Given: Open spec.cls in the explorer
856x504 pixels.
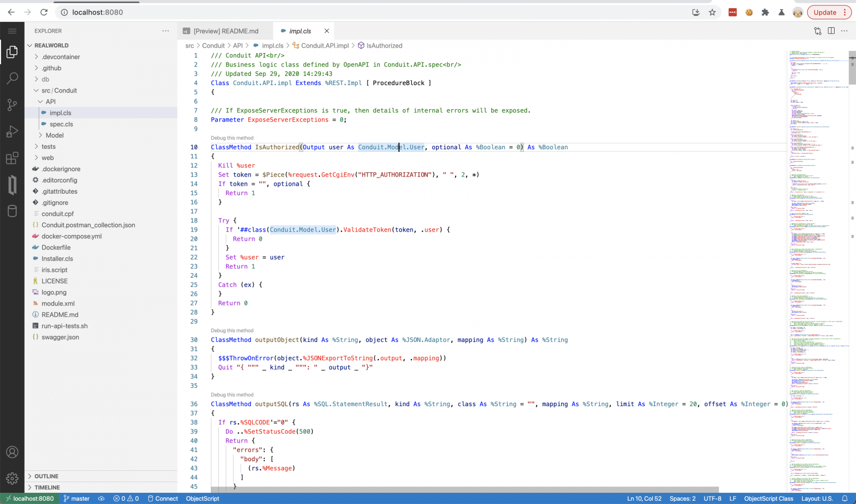Looking at the screenshot, I should click(x=61, y=124).
